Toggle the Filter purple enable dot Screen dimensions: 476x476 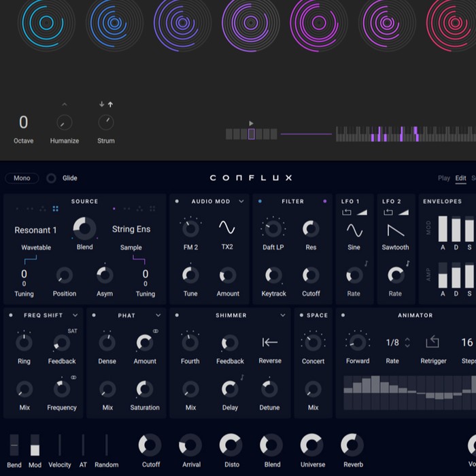(x=325, y=201)
